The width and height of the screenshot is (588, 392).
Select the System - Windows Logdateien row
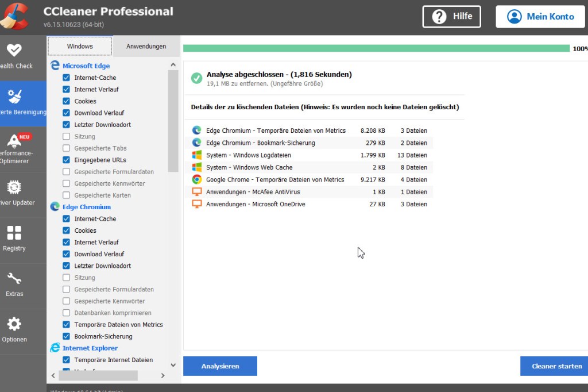pos(310,155)
